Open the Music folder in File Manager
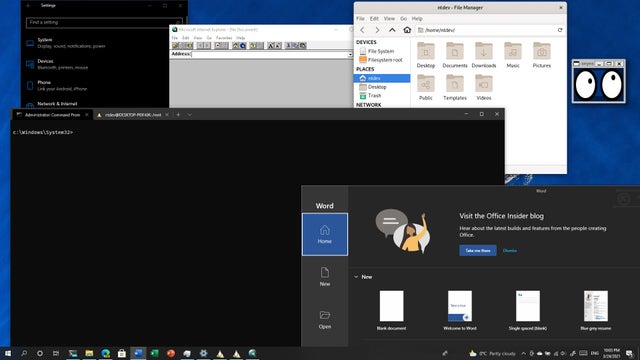640x360 pixels. click(513, 55)
